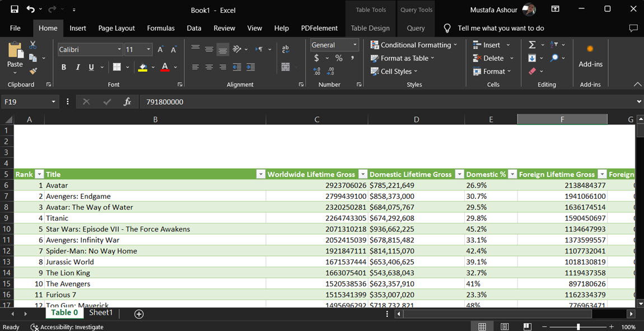Click the Comma Style icon
This screenshot has height=331, width=644.
(352, 58)
